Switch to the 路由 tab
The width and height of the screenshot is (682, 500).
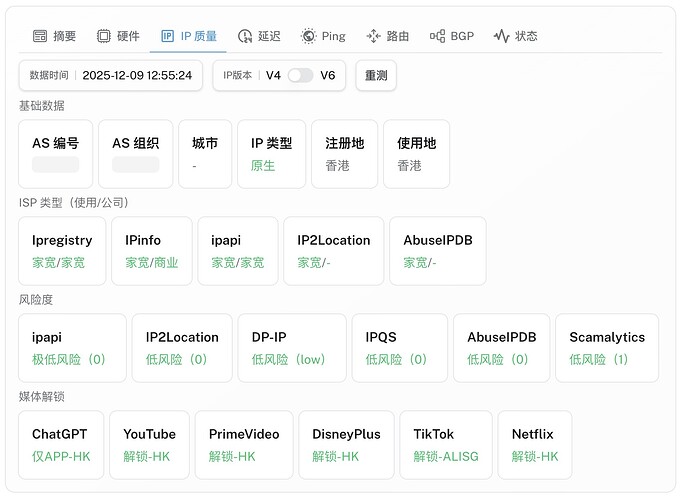pos(388,36)
